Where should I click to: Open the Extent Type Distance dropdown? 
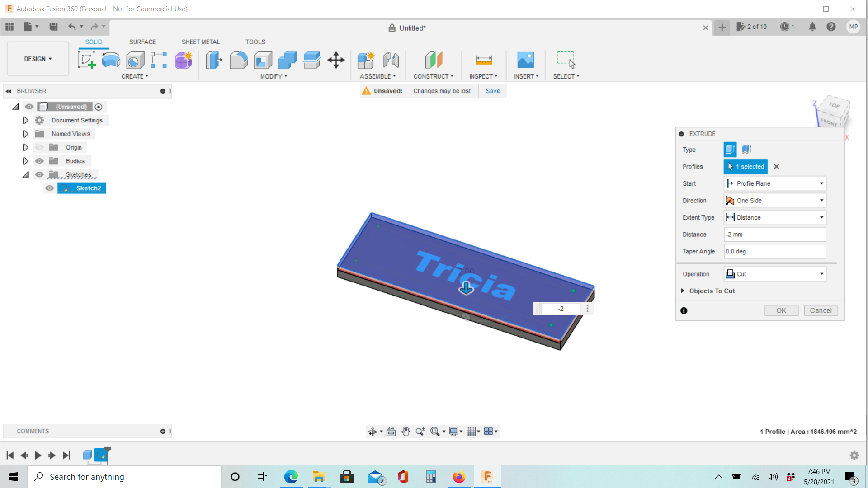tap(775, 217)
